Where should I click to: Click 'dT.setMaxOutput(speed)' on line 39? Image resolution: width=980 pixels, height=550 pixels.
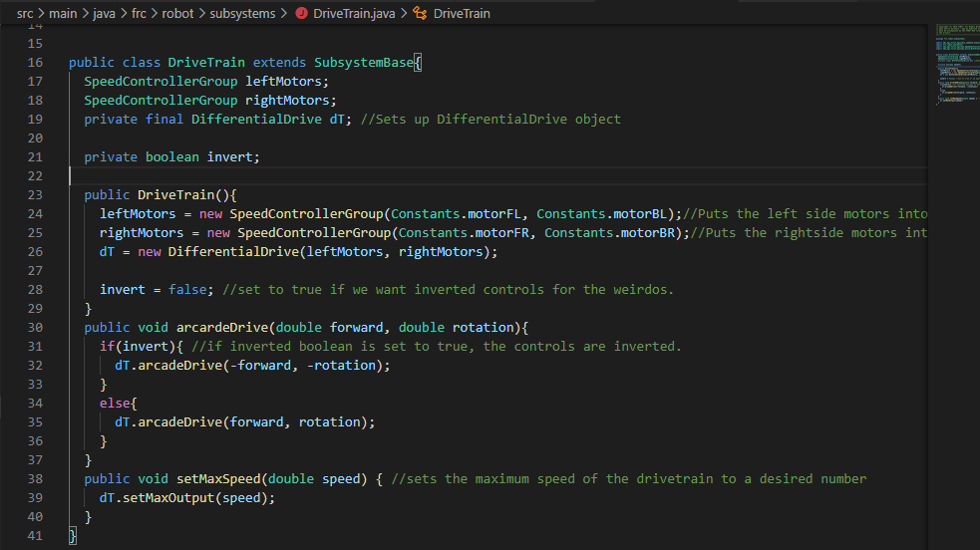(183, 497)
